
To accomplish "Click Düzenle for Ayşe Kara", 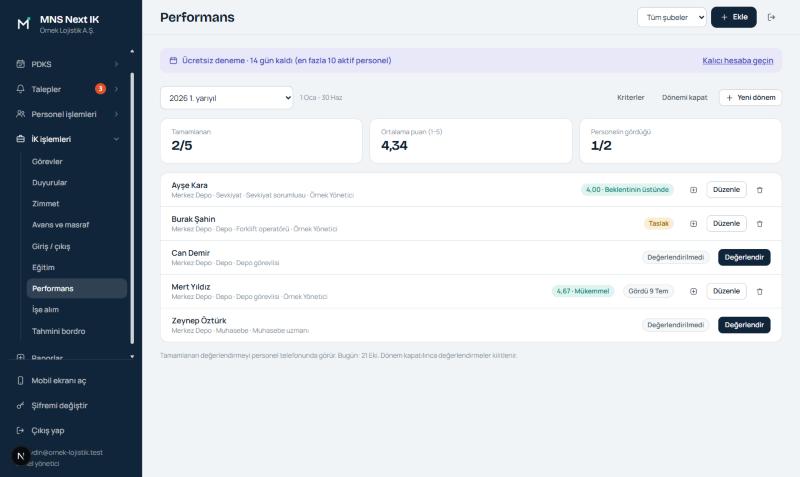I will tap(726, 190).
